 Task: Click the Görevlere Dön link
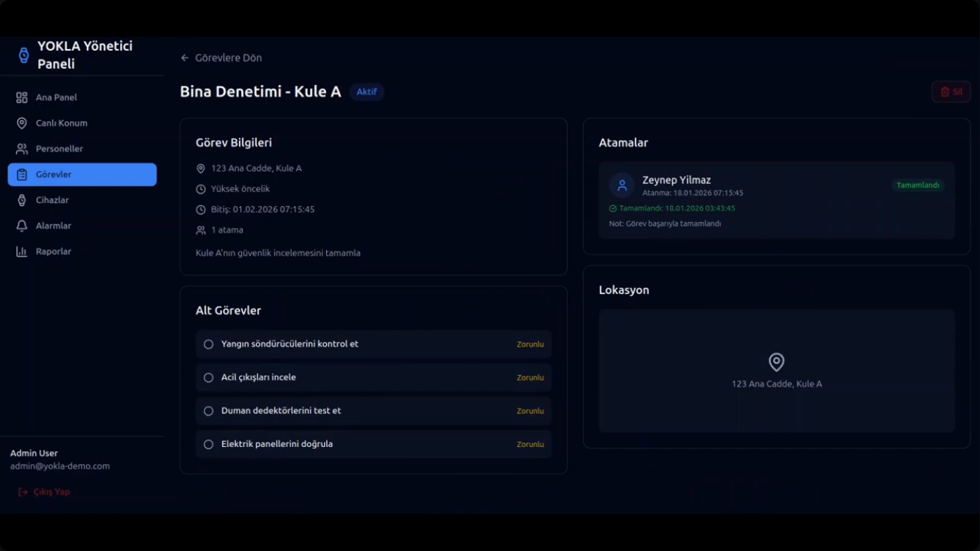pyautogui.click(x=221, y=58)
